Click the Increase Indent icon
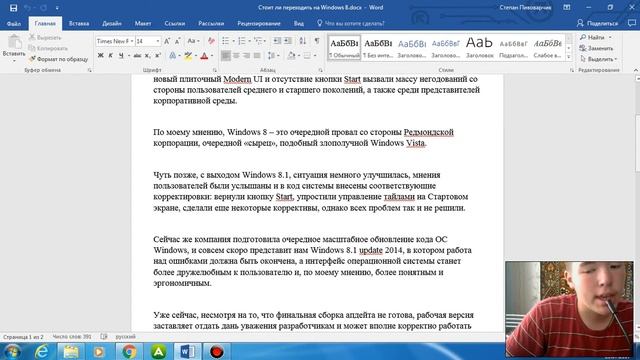Screen dimensions: 640x360 (288, 41)
